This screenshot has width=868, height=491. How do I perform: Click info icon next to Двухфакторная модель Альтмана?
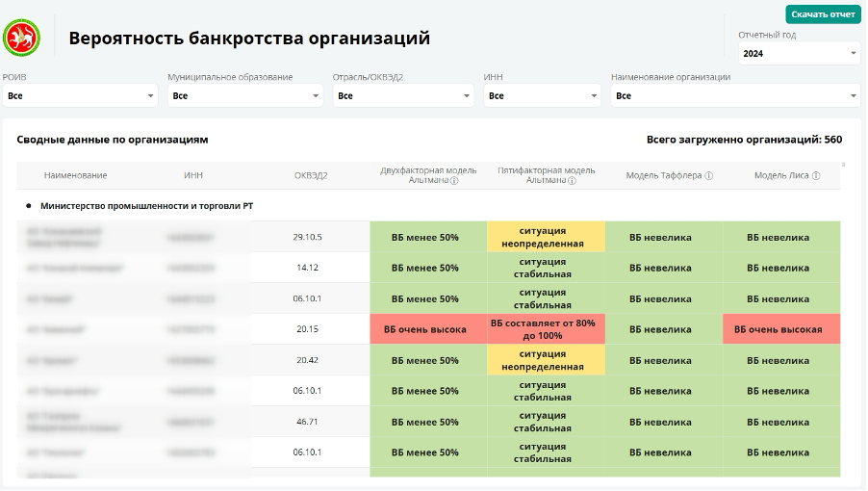click(454, 180)
